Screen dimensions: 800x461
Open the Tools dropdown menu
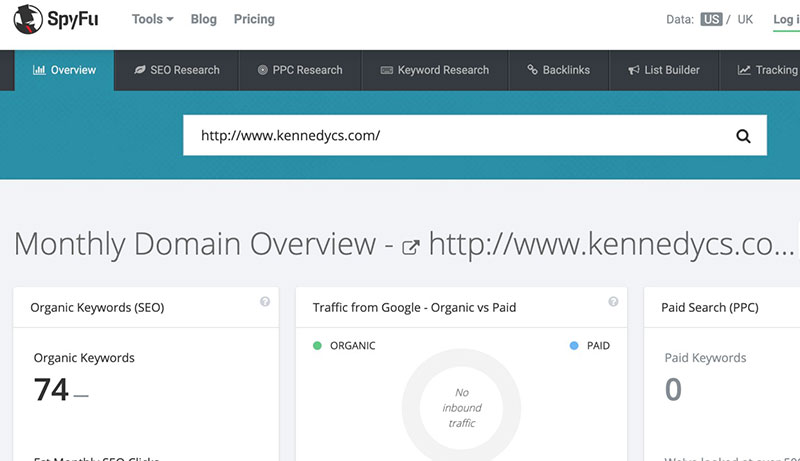point(153,19)
